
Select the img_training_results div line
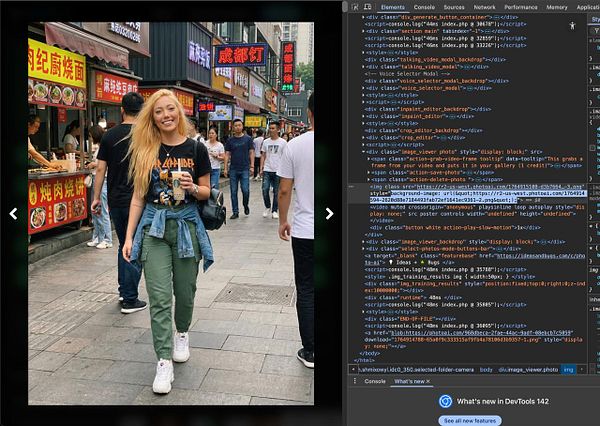(475, 287)
